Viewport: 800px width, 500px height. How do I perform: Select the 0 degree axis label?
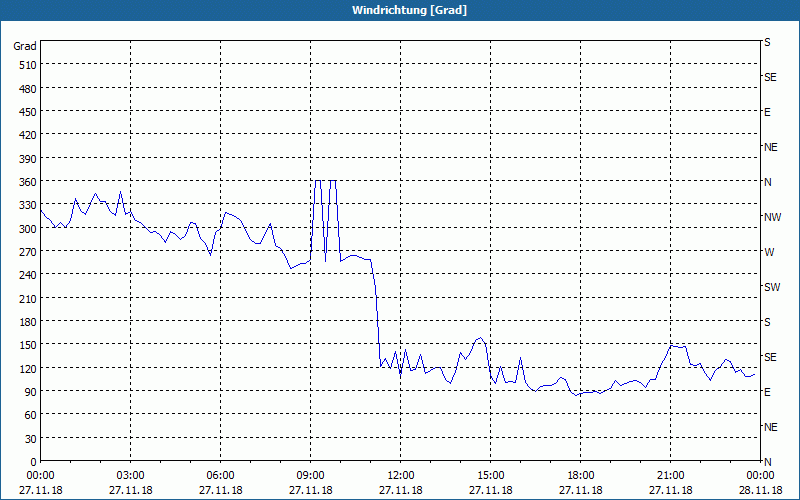point(34,462)
